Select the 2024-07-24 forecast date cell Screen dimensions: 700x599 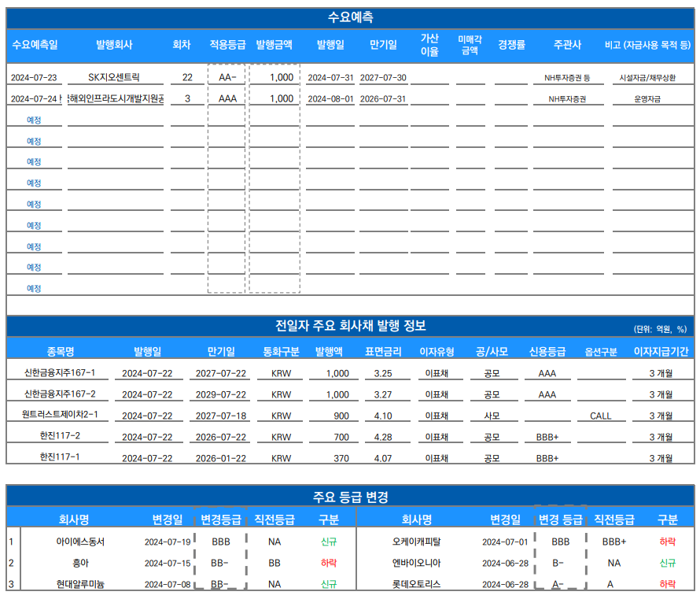(x=35, y=98)
